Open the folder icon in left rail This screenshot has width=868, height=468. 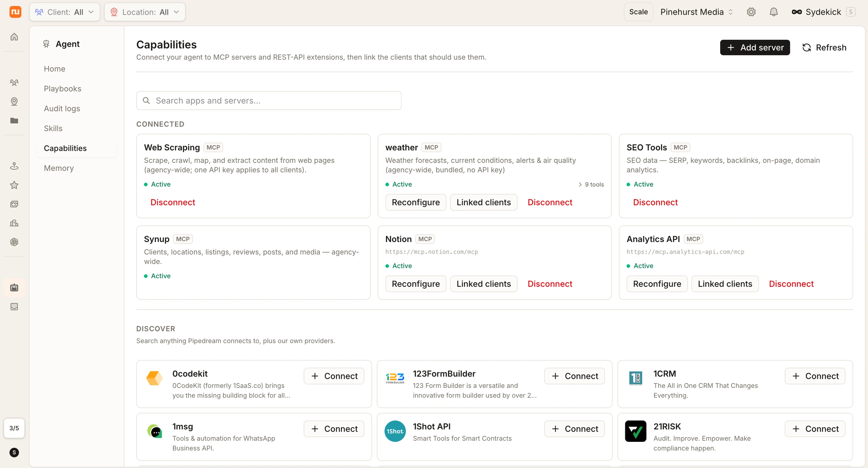pyautogui.click(x=14, y=120)
